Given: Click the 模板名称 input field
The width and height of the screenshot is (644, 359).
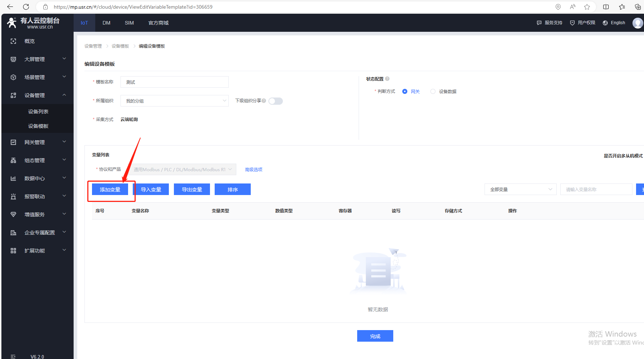Looking at the screenshot, I should (x=174, y=82).
